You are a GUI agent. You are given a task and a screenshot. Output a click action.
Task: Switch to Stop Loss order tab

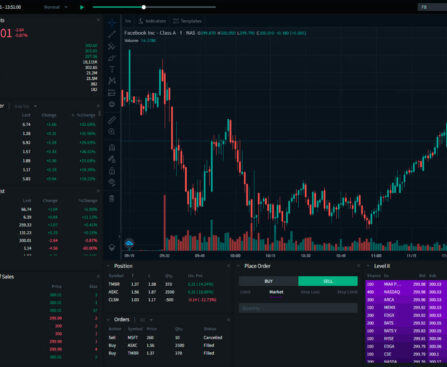click(310, 292)
